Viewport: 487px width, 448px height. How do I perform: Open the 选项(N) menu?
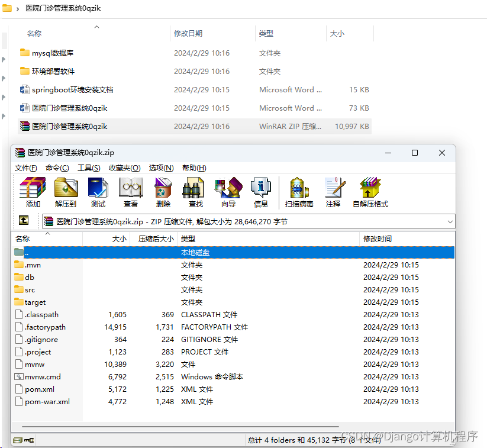(160, 168)
